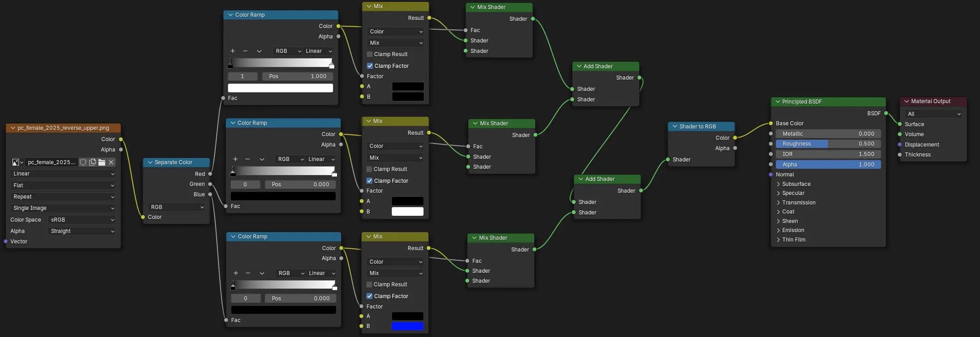Viewport: 980px width, 337px height.
Task: Open the Linear interpolation dropdown in image node
Action: click(63, 174)
